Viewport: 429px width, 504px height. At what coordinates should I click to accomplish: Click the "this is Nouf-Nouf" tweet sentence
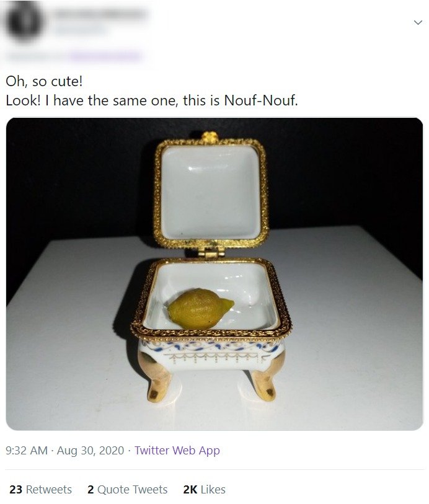(241, 100)
